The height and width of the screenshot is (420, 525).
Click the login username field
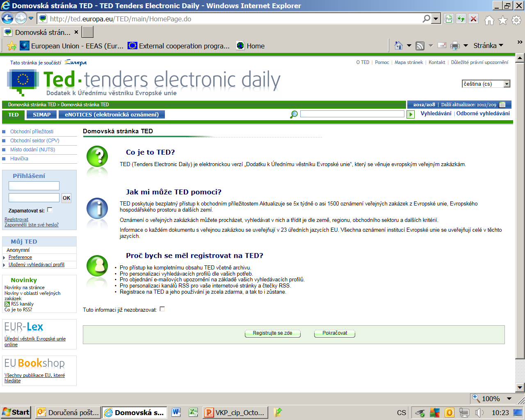[34, 186]
